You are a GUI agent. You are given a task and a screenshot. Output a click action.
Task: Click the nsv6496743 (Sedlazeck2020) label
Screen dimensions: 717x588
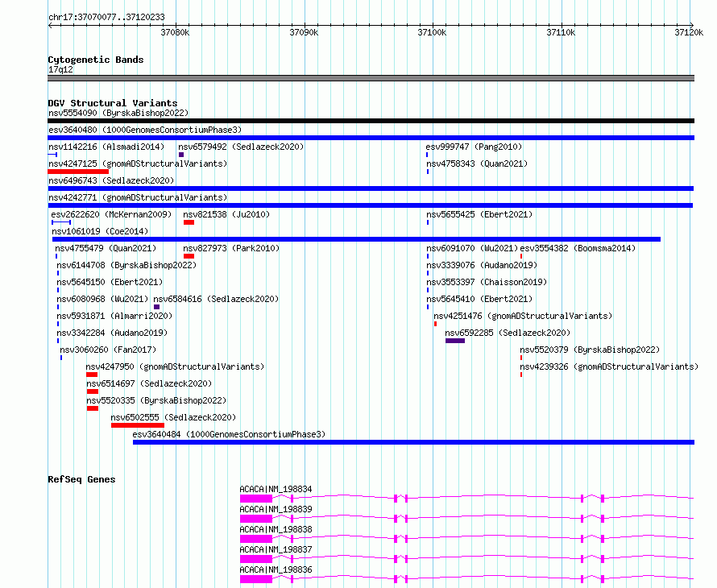pyautogui.click(x=111, y=180)
